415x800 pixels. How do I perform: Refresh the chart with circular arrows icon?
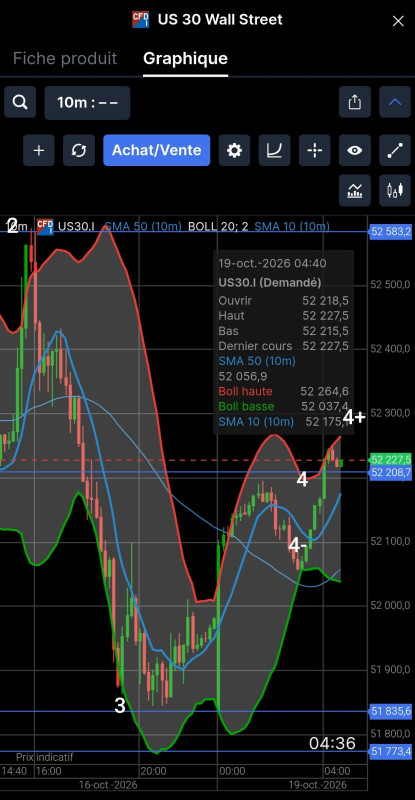click(79, 151)
